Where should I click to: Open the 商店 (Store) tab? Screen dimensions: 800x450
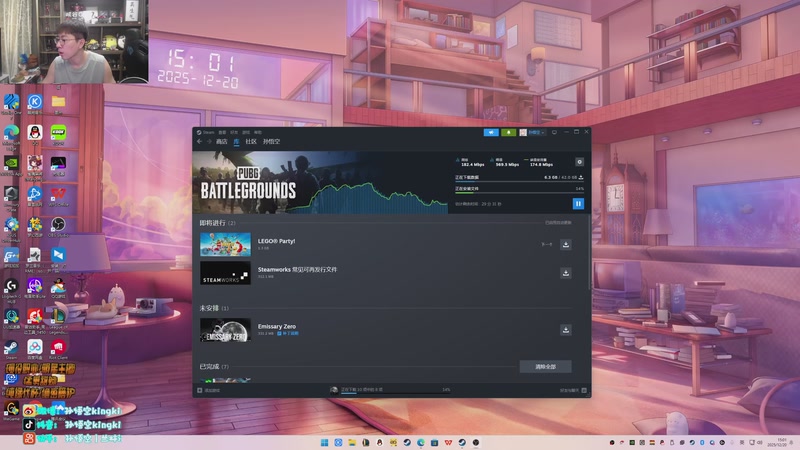[221, 141]
